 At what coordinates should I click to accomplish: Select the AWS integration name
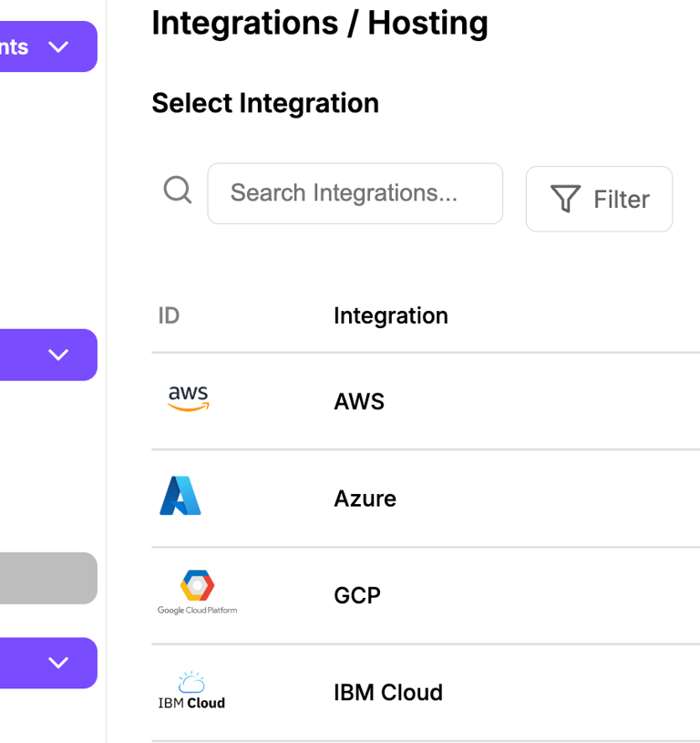point(359,401)
